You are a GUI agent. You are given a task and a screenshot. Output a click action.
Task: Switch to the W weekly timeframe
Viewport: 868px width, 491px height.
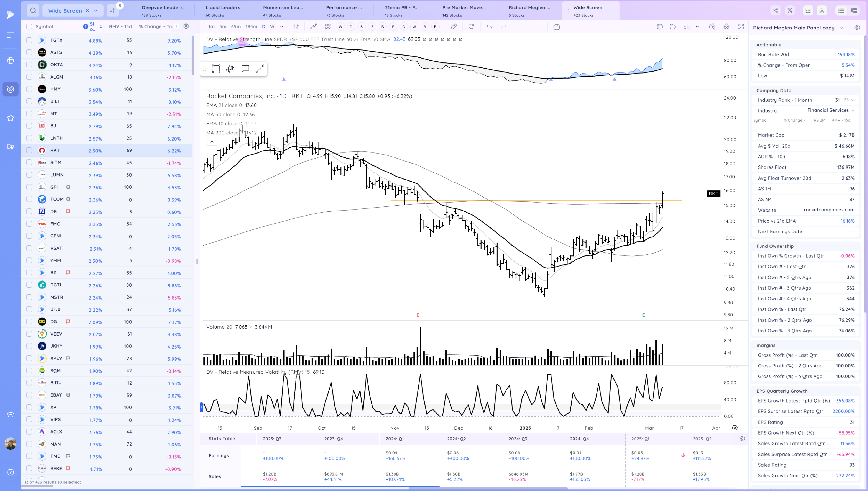tap(272, 27)
